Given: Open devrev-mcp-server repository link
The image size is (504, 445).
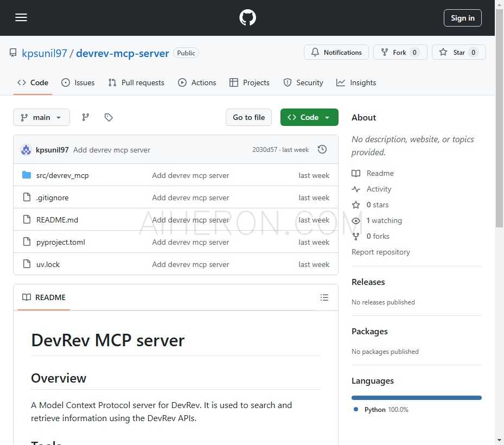Looking at the screenshot, I should tap(123, 53).
